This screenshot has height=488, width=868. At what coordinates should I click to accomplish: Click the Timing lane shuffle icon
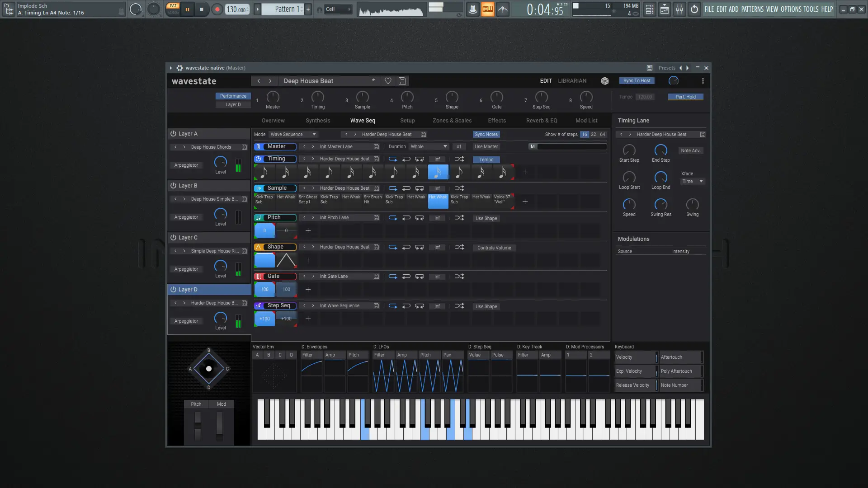point(459,159)
